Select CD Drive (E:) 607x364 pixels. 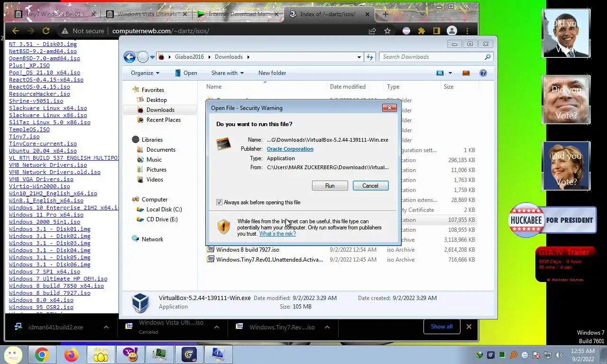162,219
